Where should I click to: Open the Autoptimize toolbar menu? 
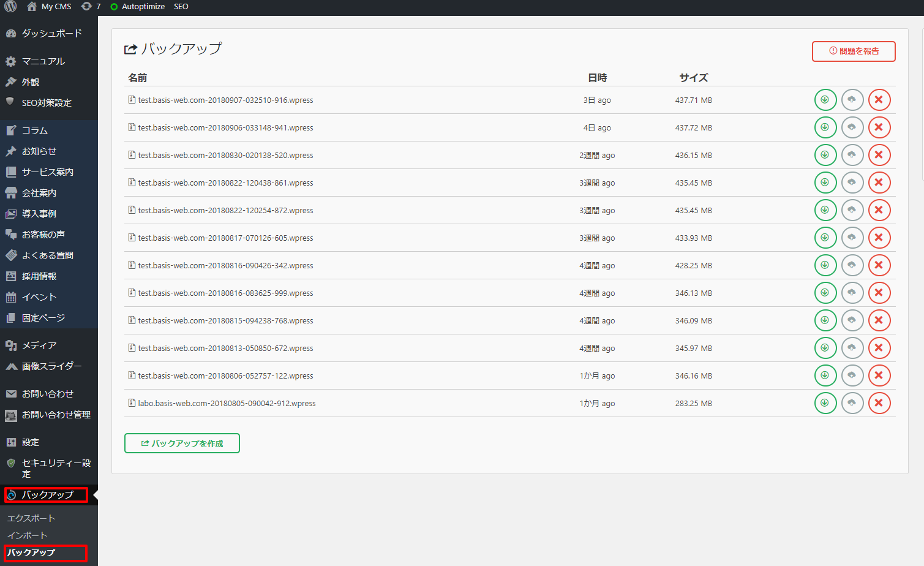click(x=137, y=7)
